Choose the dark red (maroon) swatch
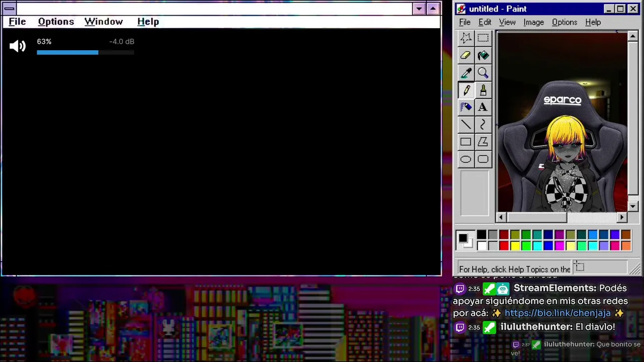644x362 pixels. click(504, 235)
